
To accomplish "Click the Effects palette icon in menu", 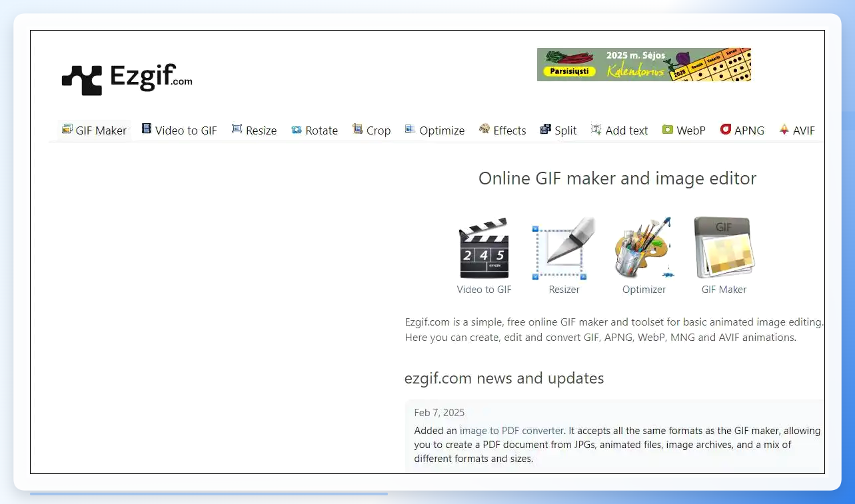I will [x=484, y=129].
